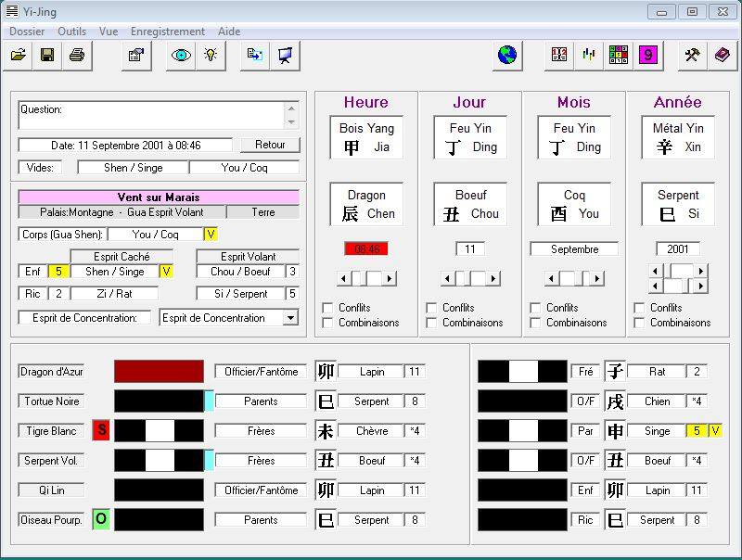Click Année upper scrollbar right arrow
The width and height of the screenshot is (742, 560).
point(701,272)
